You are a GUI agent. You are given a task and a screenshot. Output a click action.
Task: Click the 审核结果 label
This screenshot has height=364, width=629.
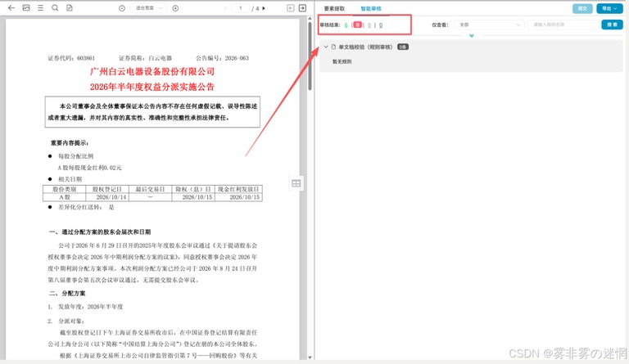coord(330,25)
